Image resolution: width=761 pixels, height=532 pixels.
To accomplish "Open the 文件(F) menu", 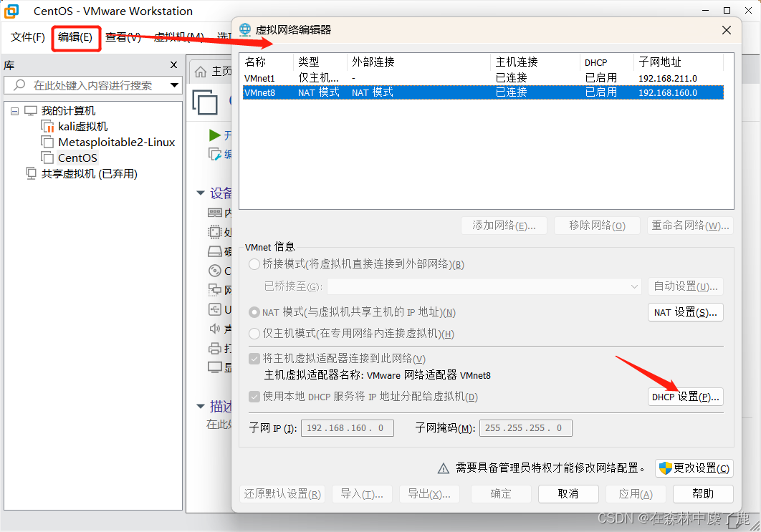I will point(28,37).
